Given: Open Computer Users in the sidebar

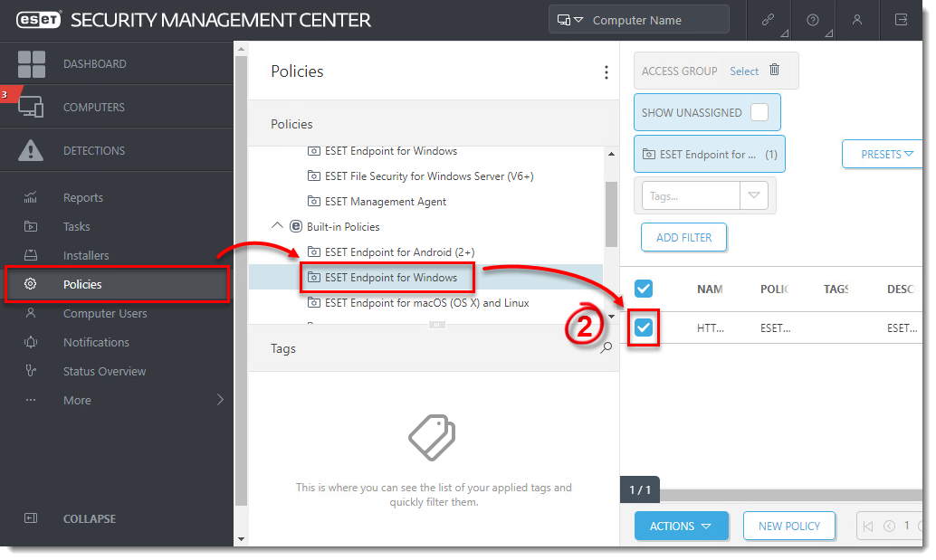Looking at the screenshot, I should point(105,313).
